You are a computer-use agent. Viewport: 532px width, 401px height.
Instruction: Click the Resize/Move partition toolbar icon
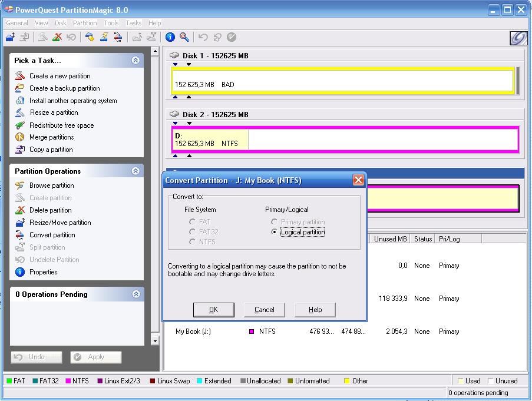pyautogui.click(x=11, y=37)
